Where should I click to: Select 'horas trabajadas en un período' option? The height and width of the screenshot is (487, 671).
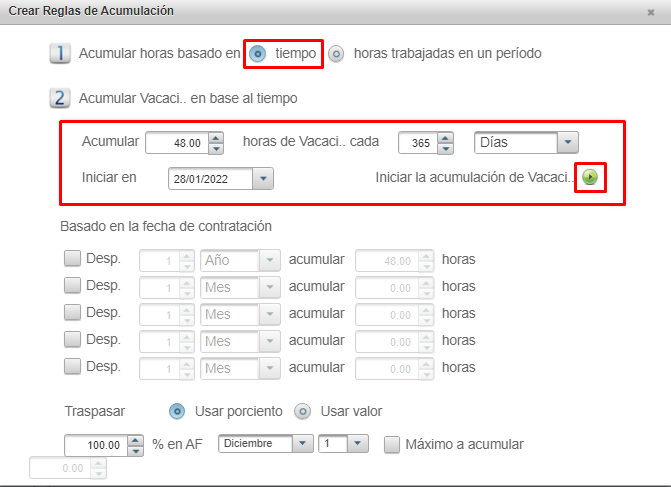337,53
